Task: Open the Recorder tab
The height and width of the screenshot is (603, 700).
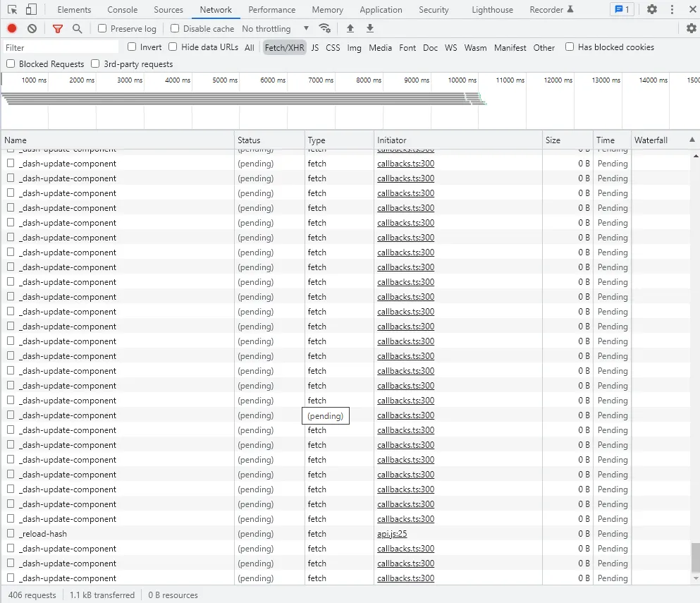Action: coord(551,9)
